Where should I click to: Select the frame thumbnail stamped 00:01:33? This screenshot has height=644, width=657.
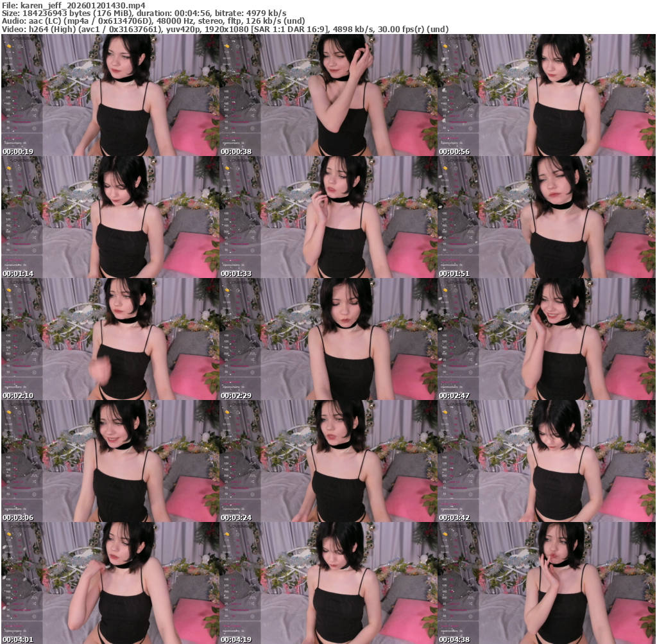pyautogui.click(x=328, y=217)
